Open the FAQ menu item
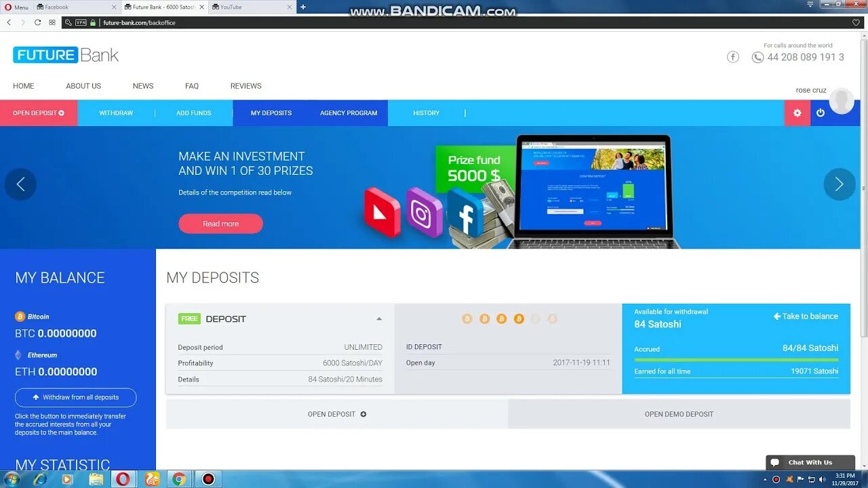This screenshot has width=868, height=488. [x=192, y=86]
